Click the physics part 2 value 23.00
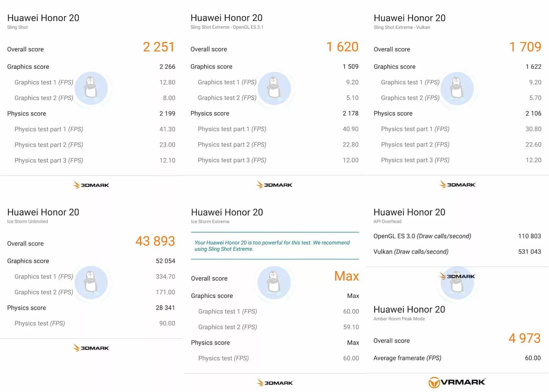549x392 pixels. point(167,145)
